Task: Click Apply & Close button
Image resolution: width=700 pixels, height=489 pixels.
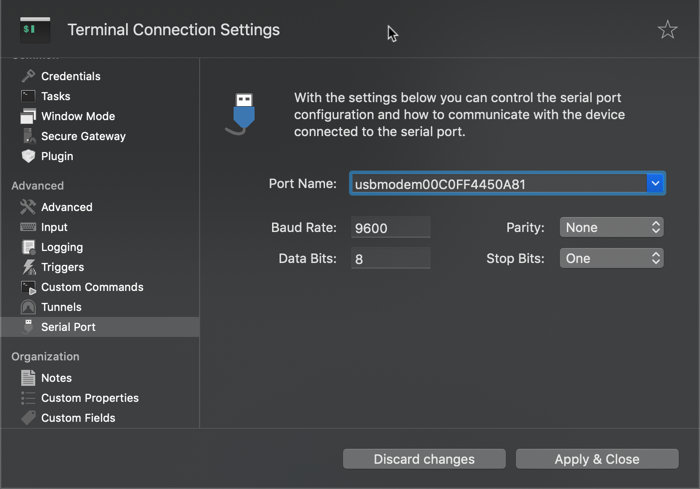Action: pos(597,459)
